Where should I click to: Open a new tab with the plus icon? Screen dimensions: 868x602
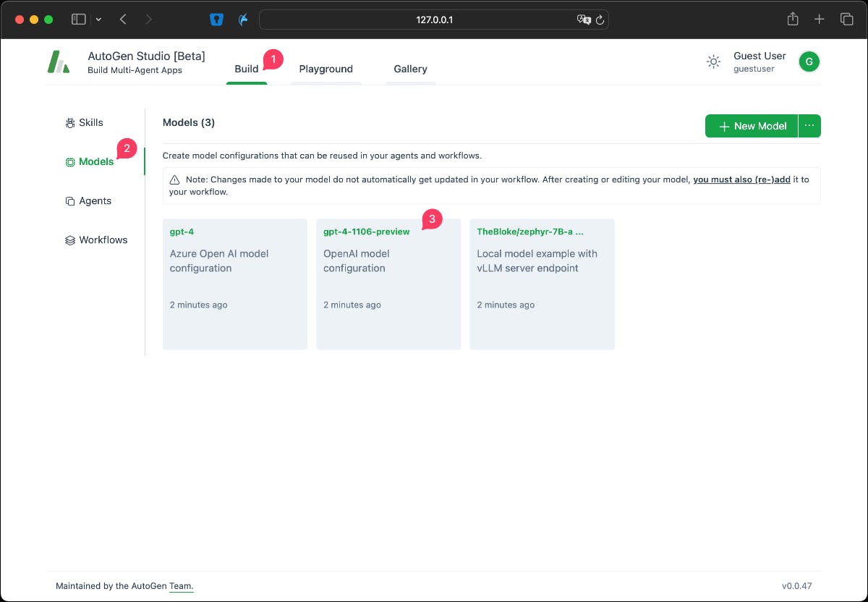click(819, 20)
